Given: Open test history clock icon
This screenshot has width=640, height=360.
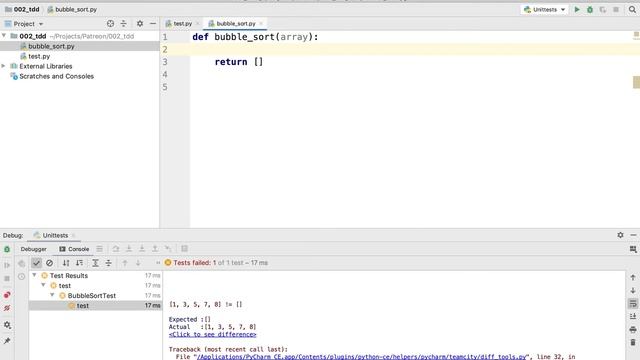Looking at the screenshot, I should (x=21, y=276).
